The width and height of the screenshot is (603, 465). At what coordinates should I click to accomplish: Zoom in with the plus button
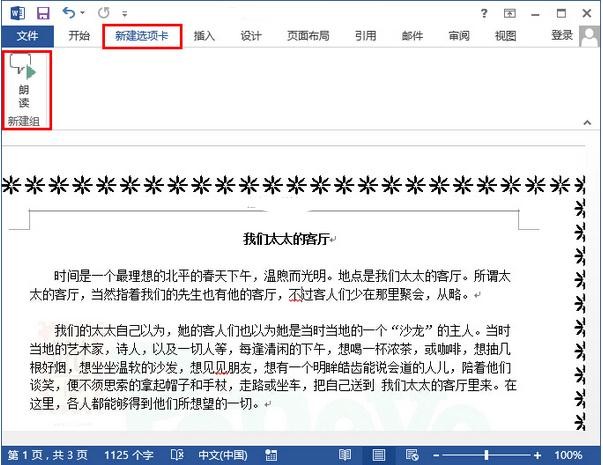coord(537,456)
